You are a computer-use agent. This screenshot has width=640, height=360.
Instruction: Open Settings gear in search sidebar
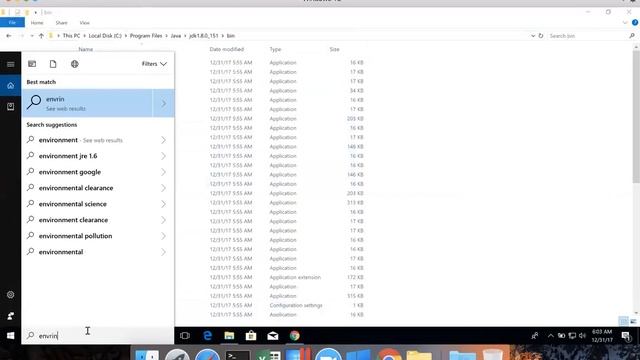11,295
